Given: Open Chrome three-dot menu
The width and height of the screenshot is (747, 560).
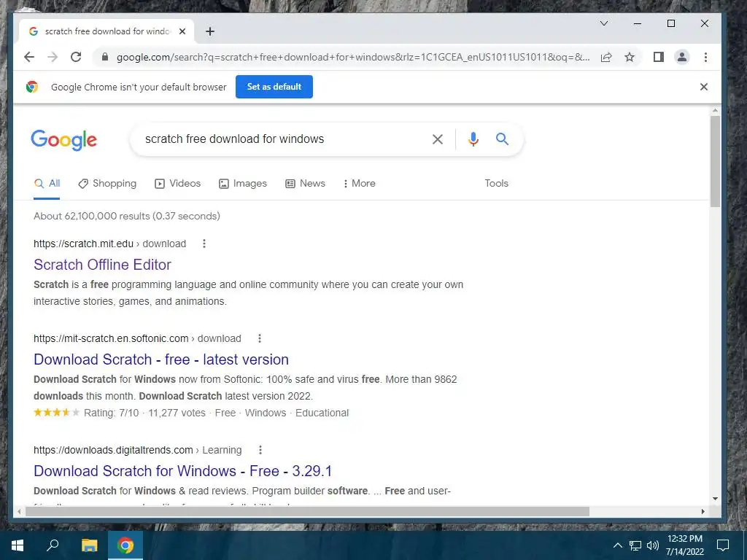Looking at the screenshot, I should [x=705, y=57].
